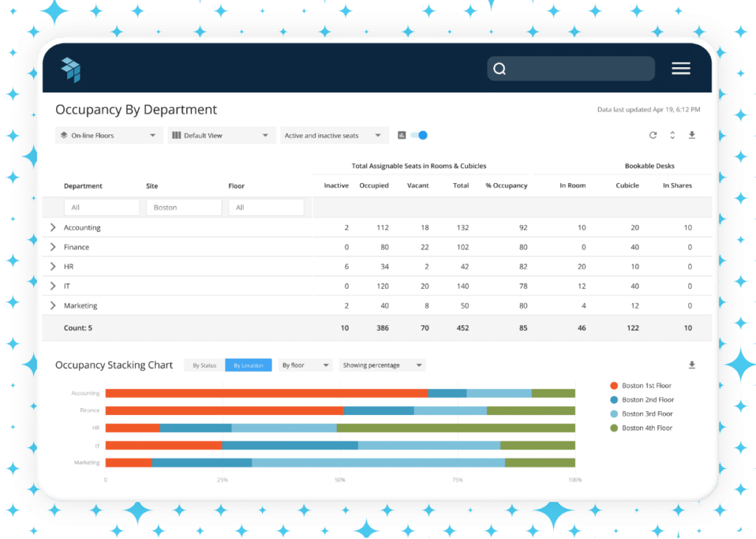Open the On-line Floors filter menu
Screen dimensions: 756x539
pyautogui.click(x=109, y=135)
